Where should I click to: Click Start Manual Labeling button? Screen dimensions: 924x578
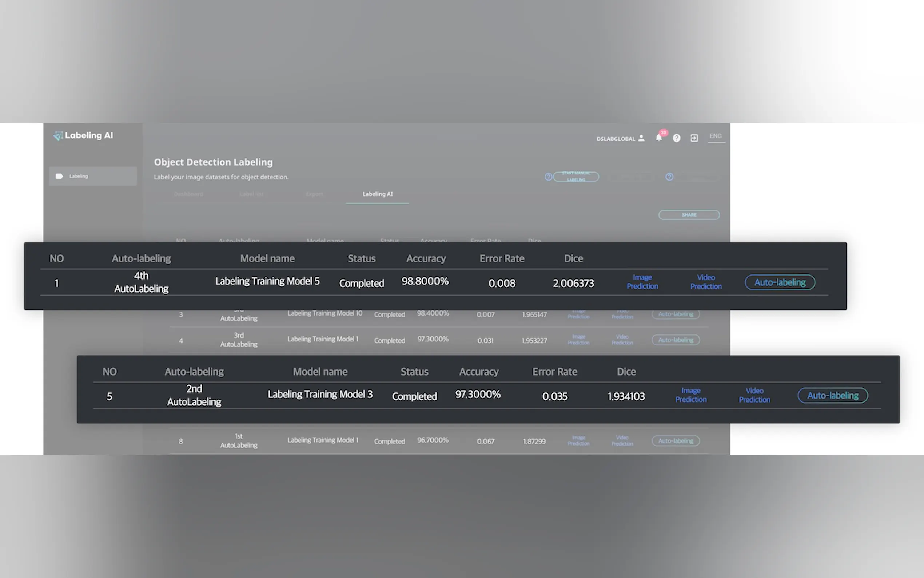[576, 177]
